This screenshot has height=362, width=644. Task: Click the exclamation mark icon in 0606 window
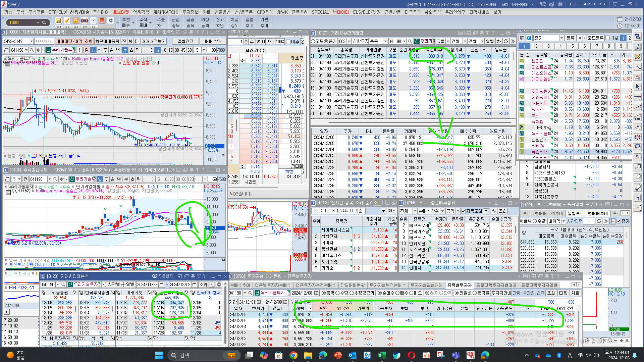click(79, 50)
